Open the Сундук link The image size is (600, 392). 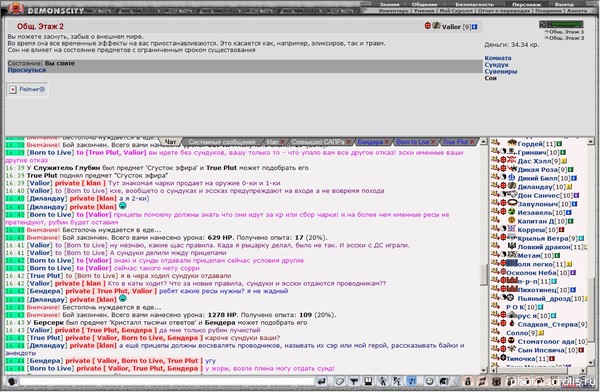(x=497, y=65)
